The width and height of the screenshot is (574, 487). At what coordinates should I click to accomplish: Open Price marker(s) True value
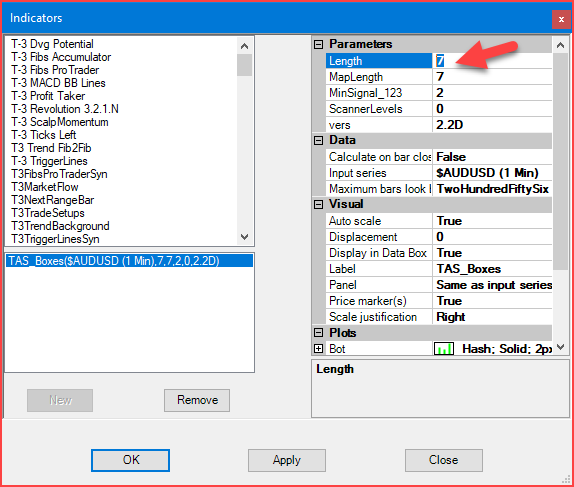[492, 301]
